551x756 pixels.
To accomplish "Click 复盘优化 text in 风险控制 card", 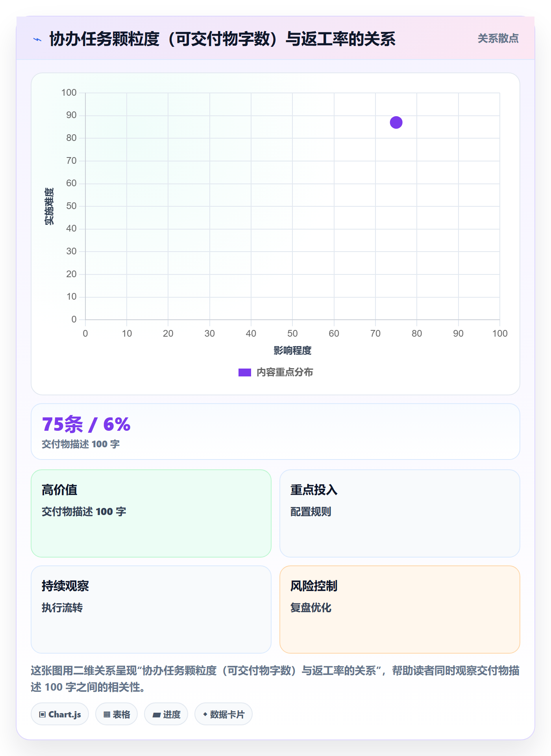I will (311, 608).
